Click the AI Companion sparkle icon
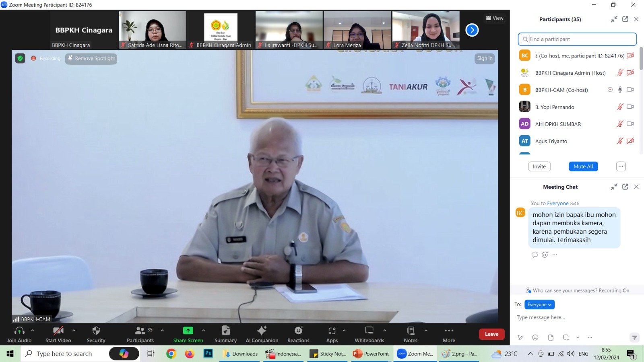 (262, 331)
